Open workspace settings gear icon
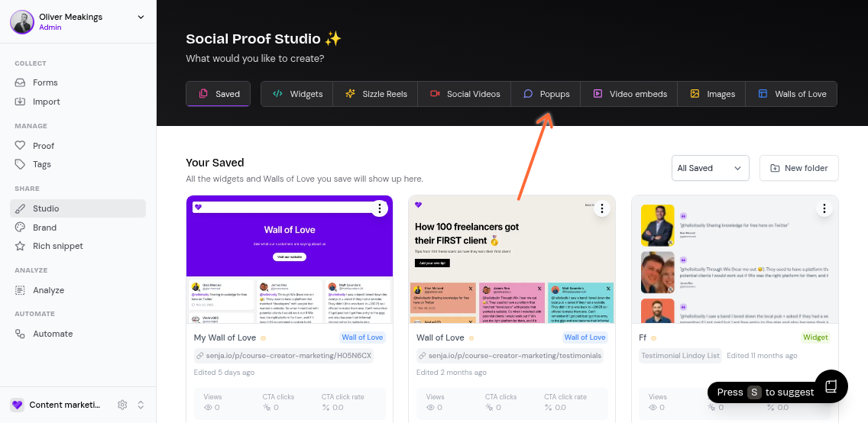The width and height of the screenshot is (868, 423). (122, 405)
